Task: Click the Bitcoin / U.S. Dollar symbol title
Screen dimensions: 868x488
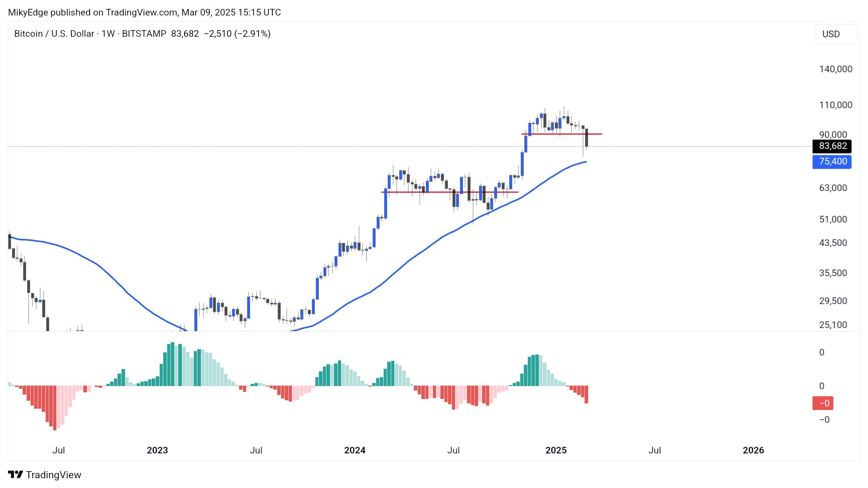Action: pyautogui.click(x=54, y=34)
